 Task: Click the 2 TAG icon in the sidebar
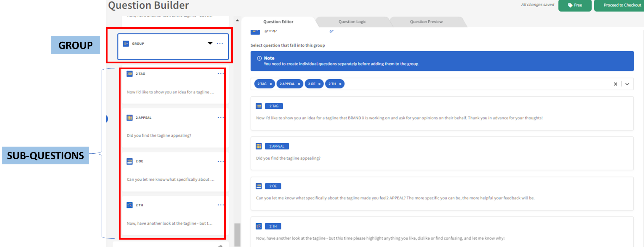pos(129,74)
